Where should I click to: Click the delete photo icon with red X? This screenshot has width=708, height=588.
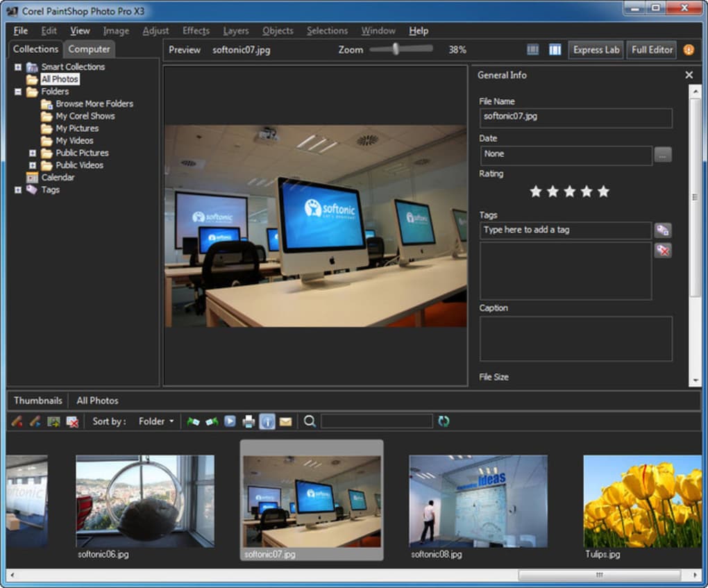click(72, 421)
